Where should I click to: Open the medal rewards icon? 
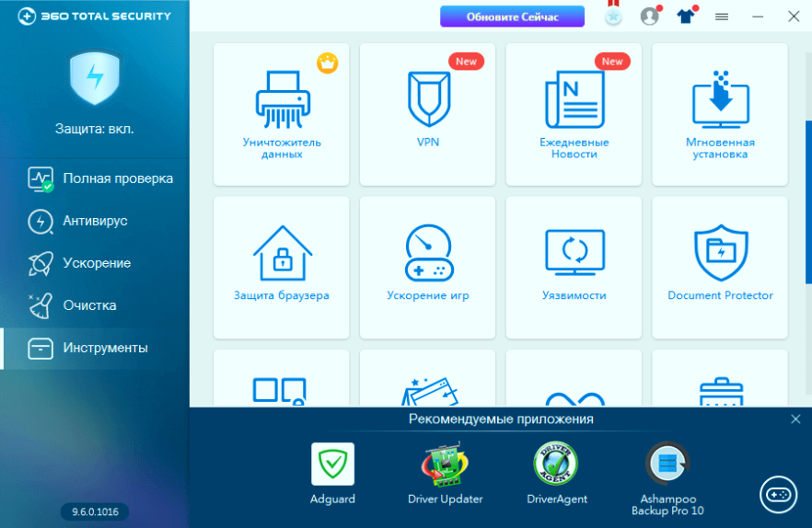click(613, 16)
